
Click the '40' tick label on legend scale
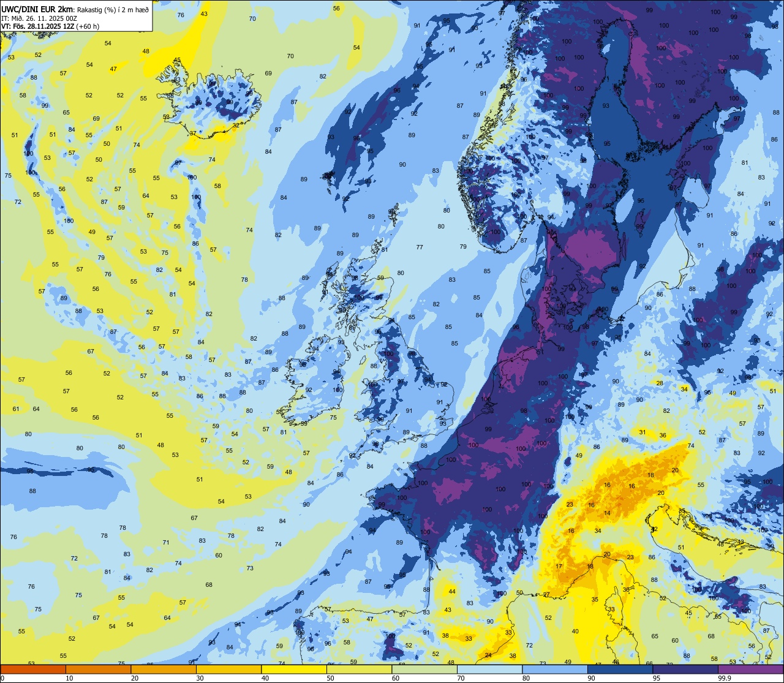coord(265,678)
